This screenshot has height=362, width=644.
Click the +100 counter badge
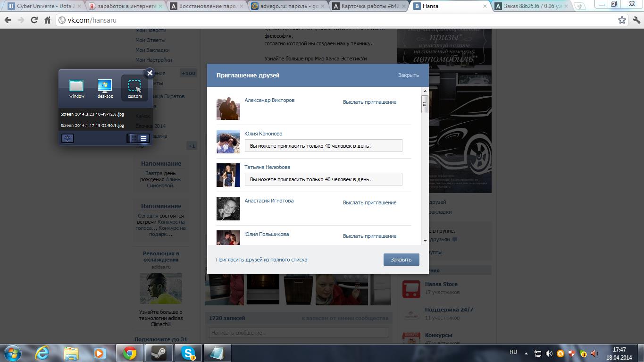tap(188, 73)
